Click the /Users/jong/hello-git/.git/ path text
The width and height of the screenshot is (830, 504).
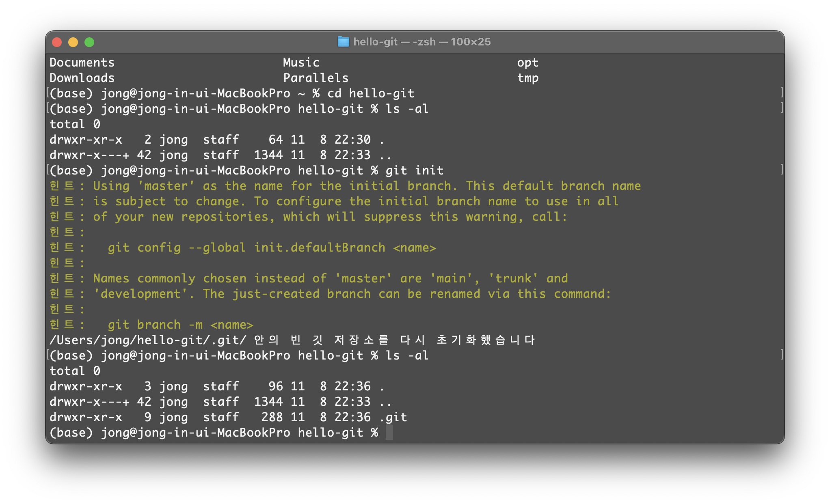[x=148, y=340]
